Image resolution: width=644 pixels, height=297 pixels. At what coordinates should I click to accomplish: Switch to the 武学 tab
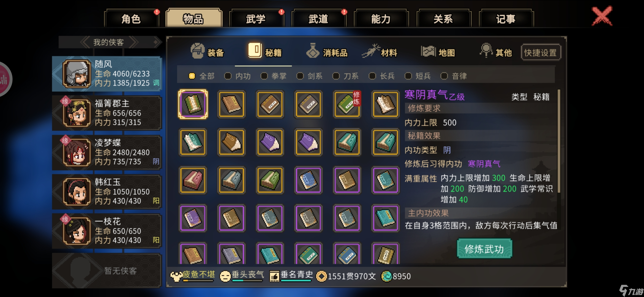256,18
